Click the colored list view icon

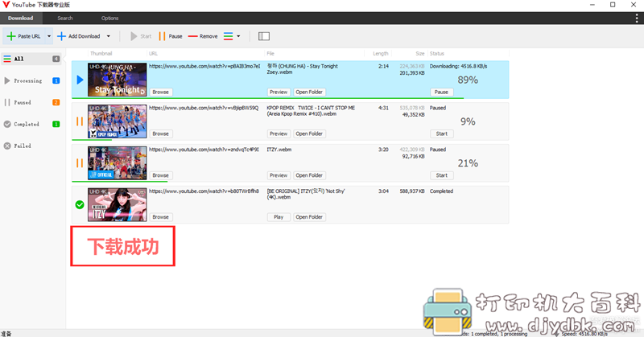coord(228,36)
